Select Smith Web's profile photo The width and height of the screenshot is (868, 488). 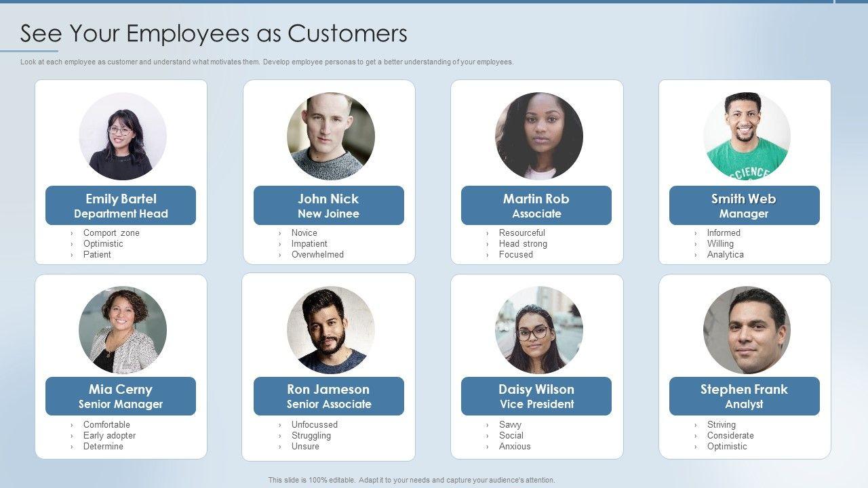click(747, 136)
